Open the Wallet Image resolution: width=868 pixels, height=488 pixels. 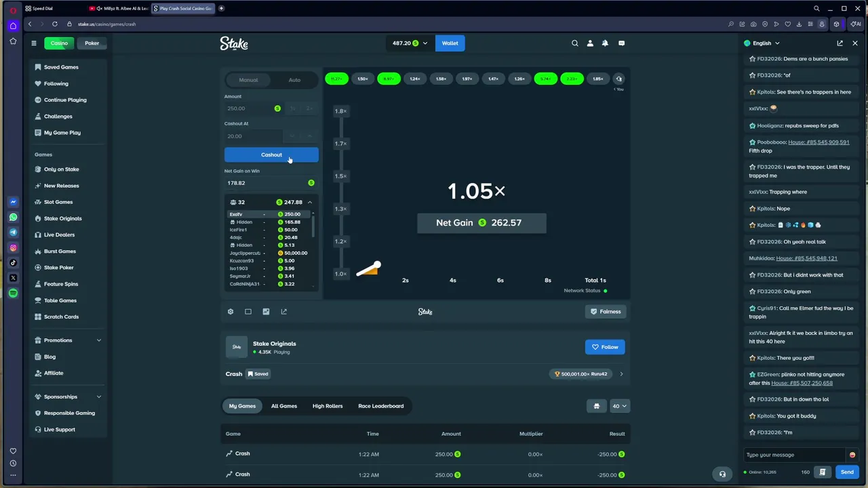coord(450,43)
